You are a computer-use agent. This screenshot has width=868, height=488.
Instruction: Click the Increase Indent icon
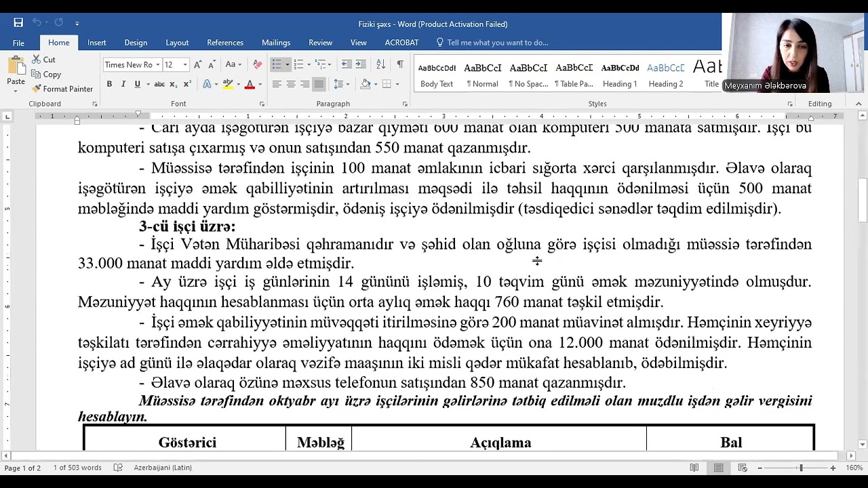pyautogui.click(x=361, y=64)
